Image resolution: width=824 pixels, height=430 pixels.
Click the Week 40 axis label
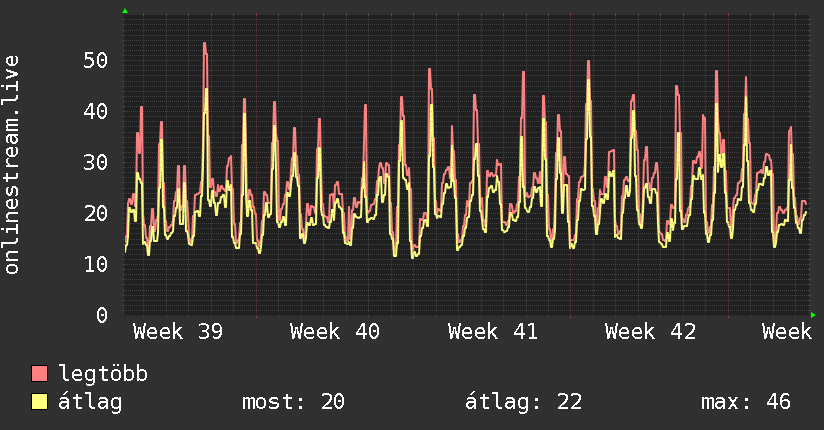(335, 332)
